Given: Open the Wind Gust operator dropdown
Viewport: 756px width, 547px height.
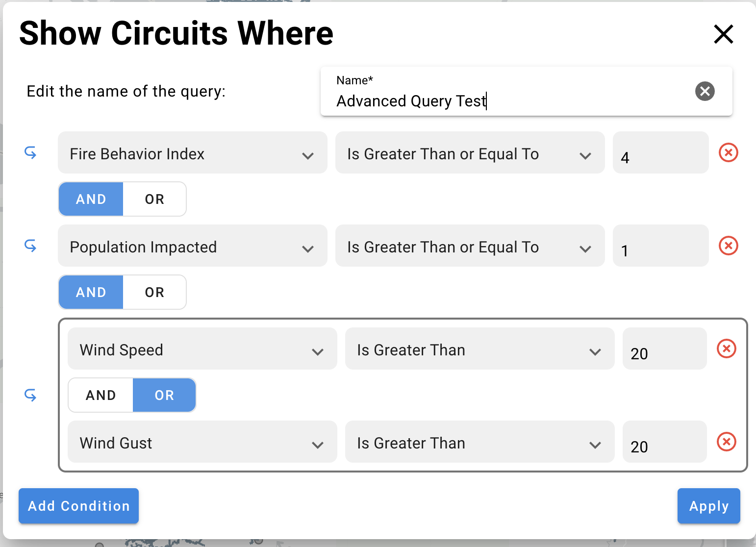Looking at the screenshot, I should (x=479, y=442).
